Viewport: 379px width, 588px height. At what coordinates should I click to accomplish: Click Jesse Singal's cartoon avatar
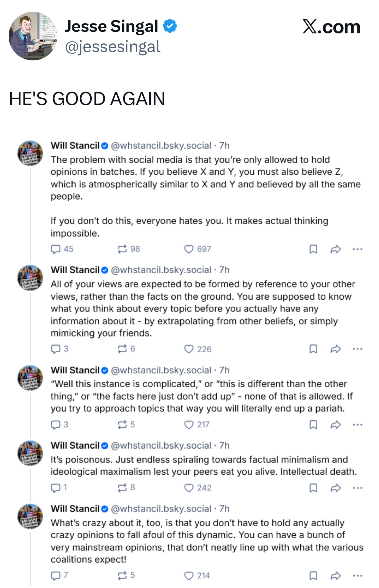click(33, 36)
